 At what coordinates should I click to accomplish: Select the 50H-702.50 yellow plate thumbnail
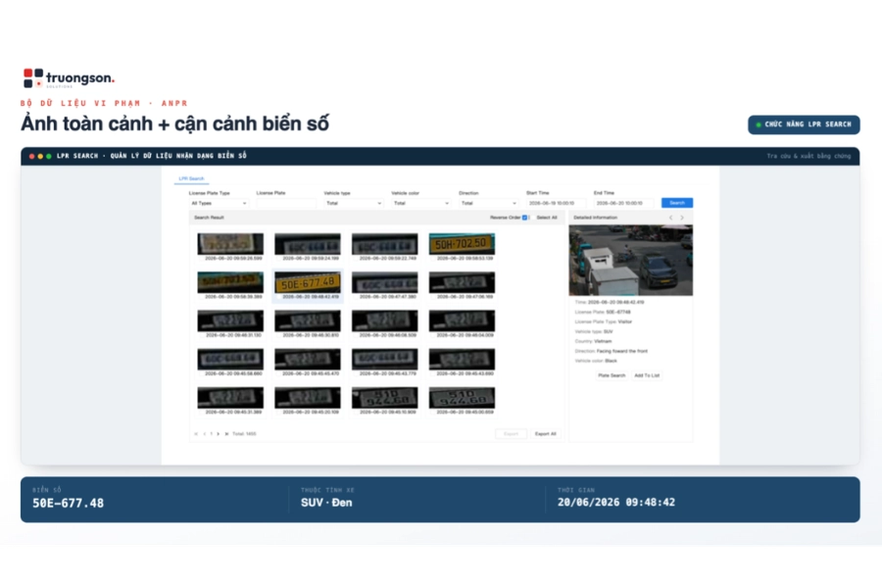tap(462, 244)
